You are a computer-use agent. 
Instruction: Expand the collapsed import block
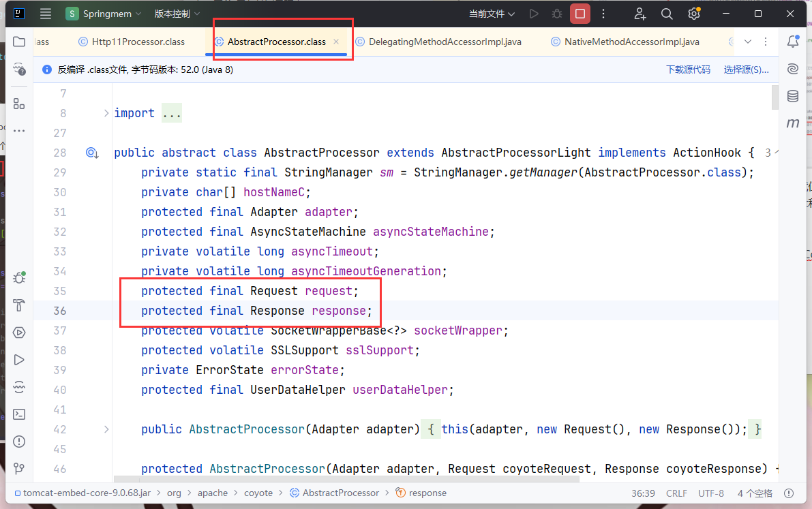(106, 113)
